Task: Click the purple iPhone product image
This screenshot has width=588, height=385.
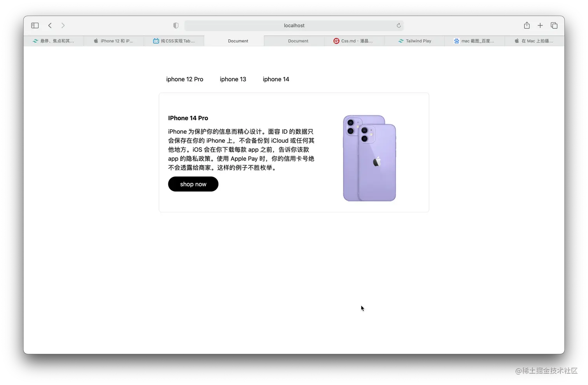Action: [369, 158]
